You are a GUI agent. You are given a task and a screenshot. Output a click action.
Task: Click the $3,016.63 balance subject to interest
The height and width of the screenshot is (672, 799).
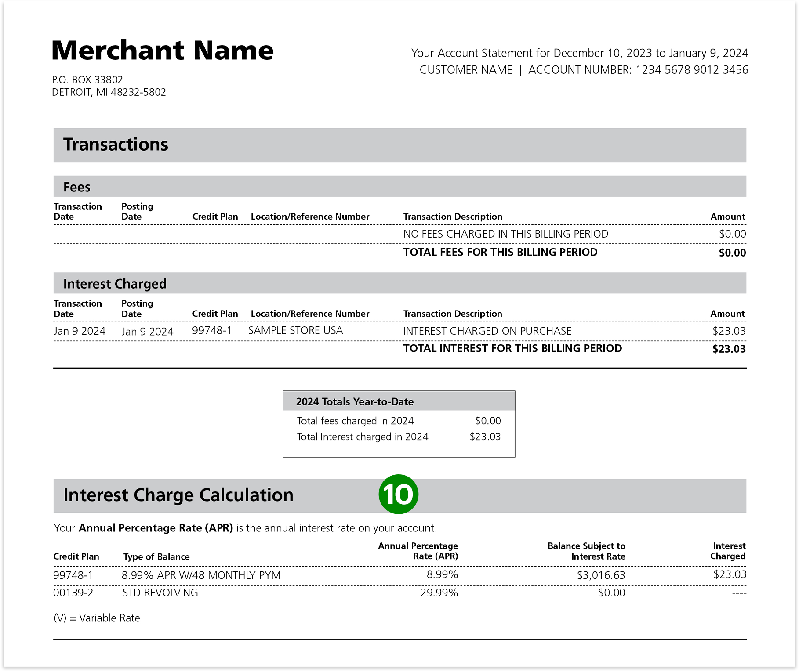(601, 575)
